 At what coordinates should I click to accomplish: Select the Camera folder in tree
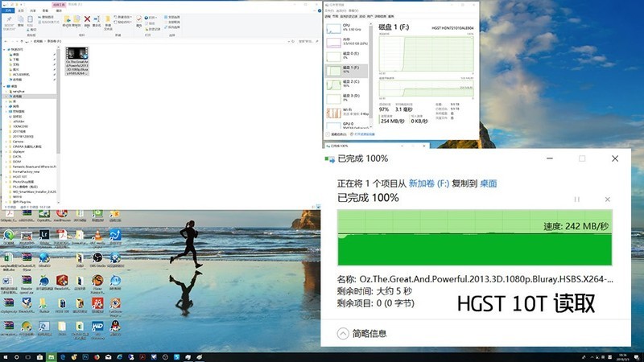(18, 142)
